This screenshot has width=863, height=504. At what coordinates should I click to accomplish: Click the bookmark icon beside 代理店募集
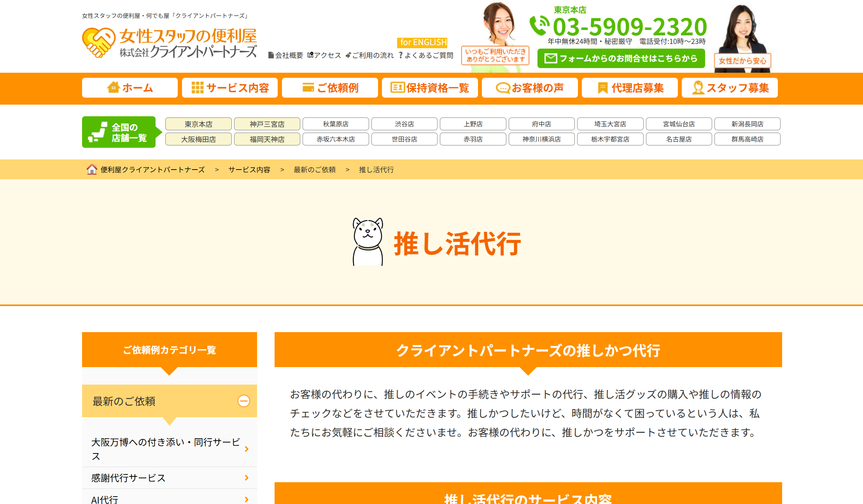tap(602, 88)
